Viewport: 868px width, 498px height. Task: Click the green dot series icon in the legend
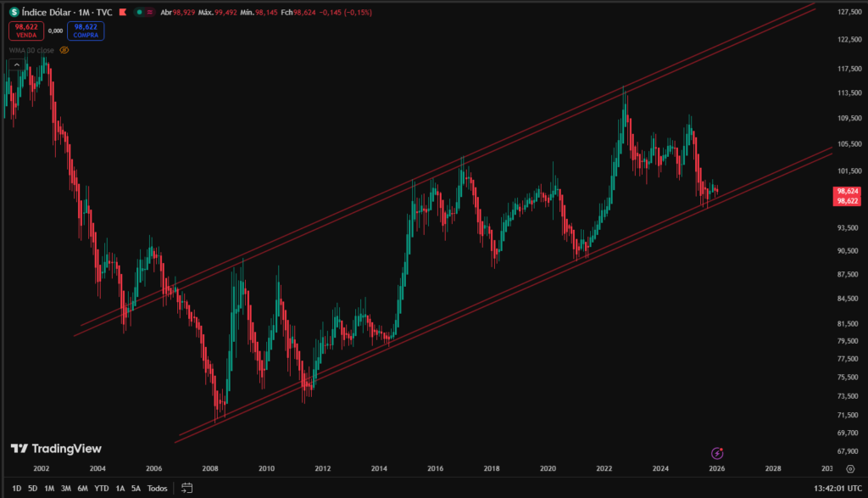[x=140, y=13]
